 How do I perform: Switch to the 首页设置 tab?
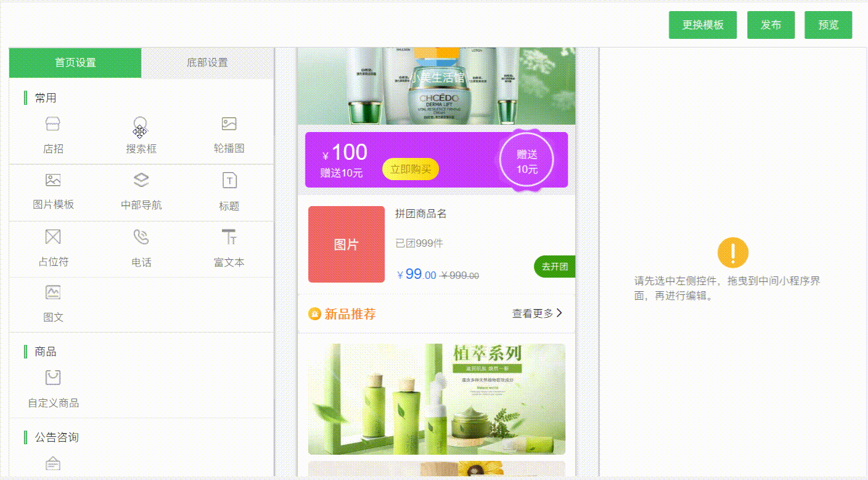point(75,62)
